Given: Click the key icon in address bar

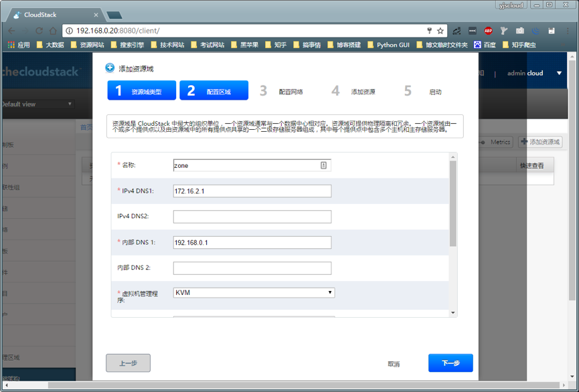Looking at the screenshot, I should [429, 31].
